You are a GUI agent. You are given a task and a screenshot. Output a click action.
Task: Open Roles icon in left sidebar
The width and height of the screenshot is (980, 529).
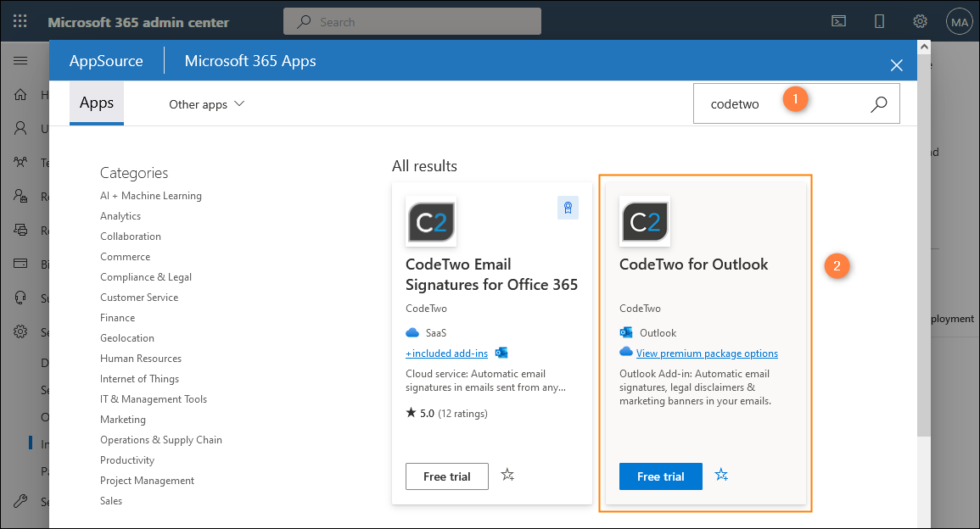[x=20, y=196]
